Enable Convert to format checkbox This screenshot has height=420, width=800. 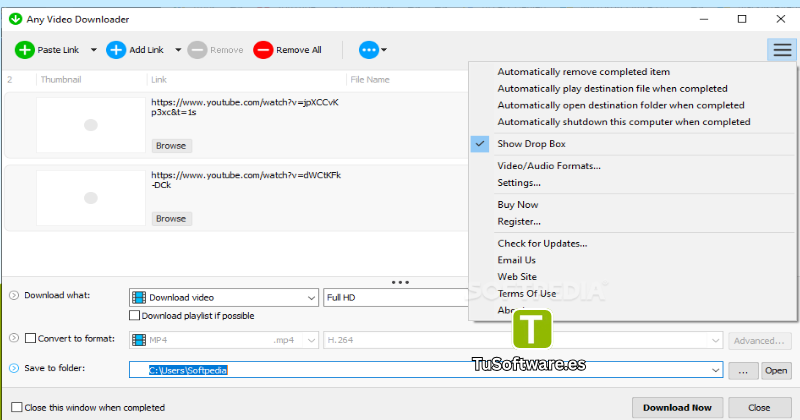click(31, 338)
